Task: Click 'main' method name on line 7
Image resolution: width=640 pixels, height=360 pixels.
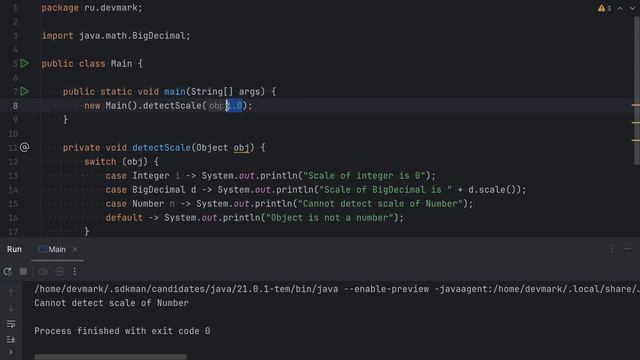Action: (x=175, y=92)
